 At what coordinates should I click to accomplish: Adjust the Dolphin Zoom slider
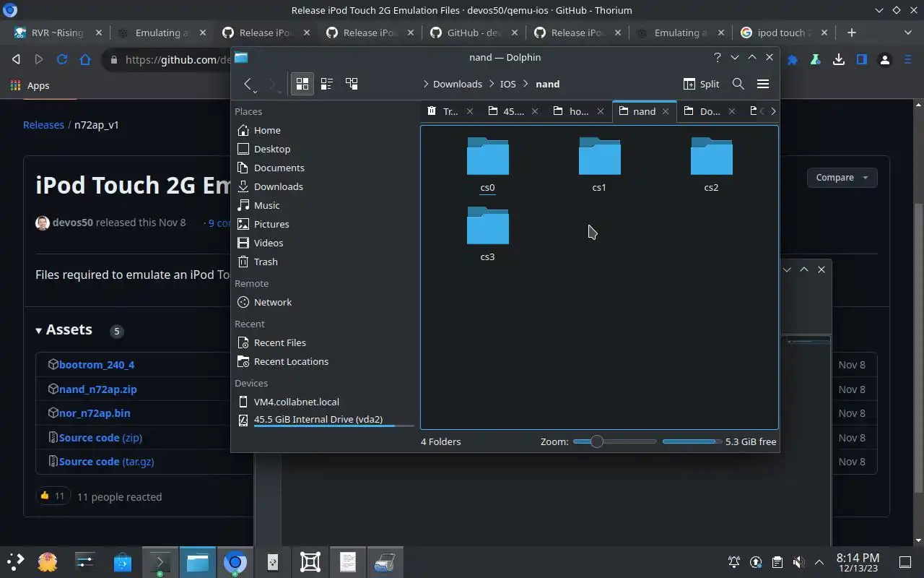coord(615,441)
